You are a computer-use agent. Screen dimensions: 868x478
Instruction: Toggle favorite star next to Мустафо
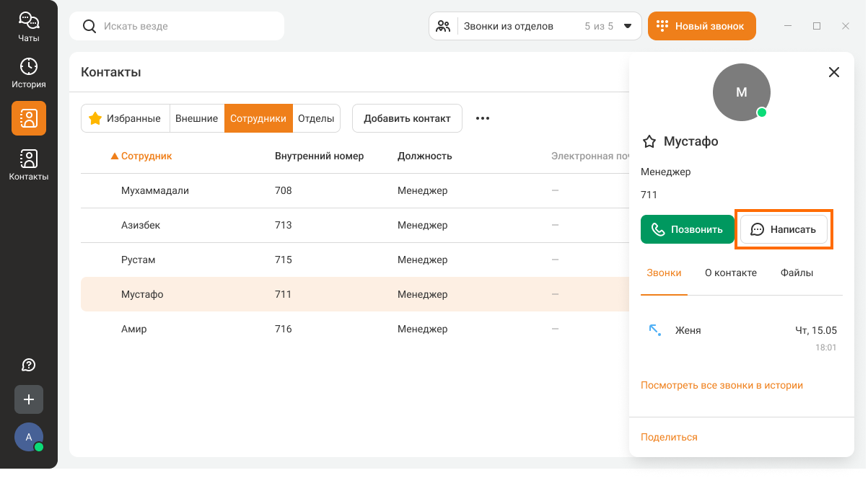pos(649,141)
